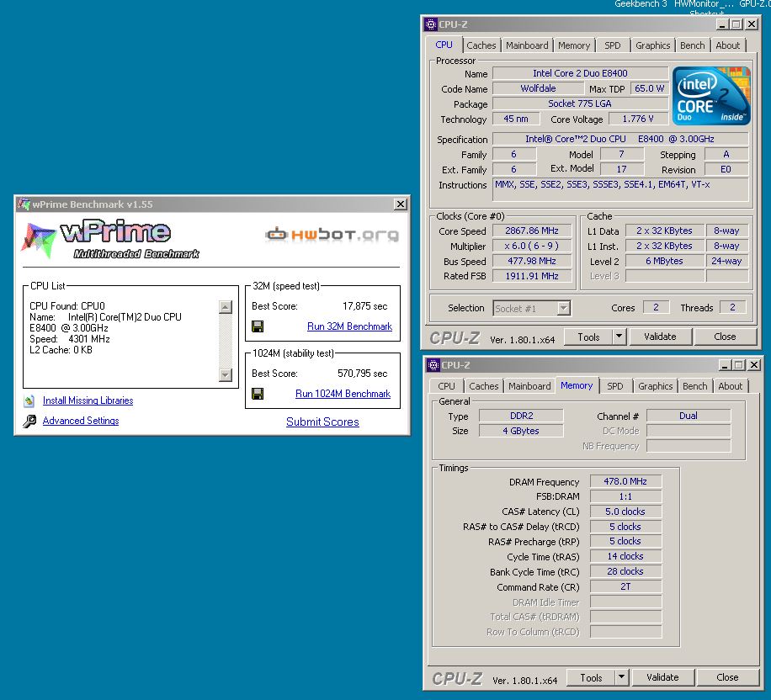Switch to Mainboard tab in top CPU-Z
The width and height of the screenshot is (771, 700).
pyautogui.click(x=527, y=45)
